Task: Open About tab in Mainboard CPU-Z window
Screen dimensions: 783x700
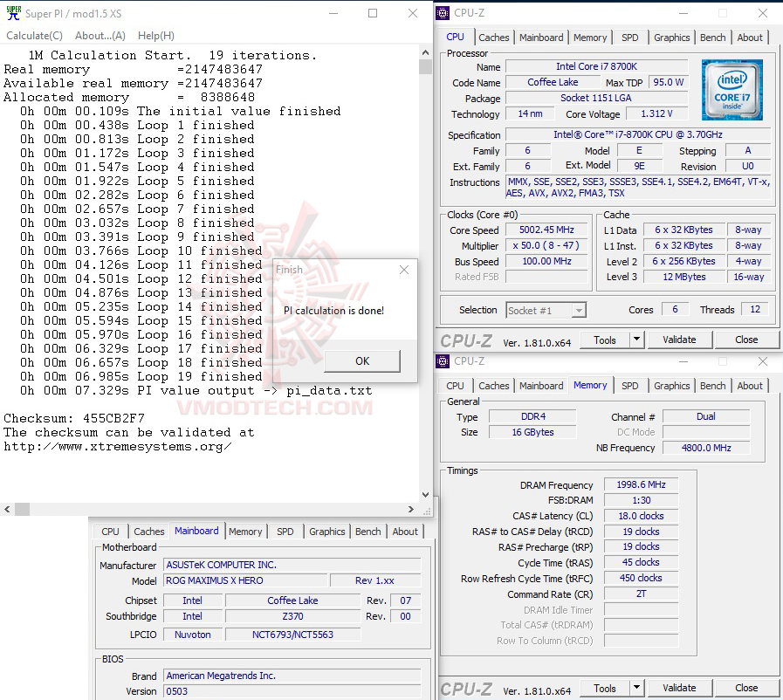Action: tap(405, 532)
